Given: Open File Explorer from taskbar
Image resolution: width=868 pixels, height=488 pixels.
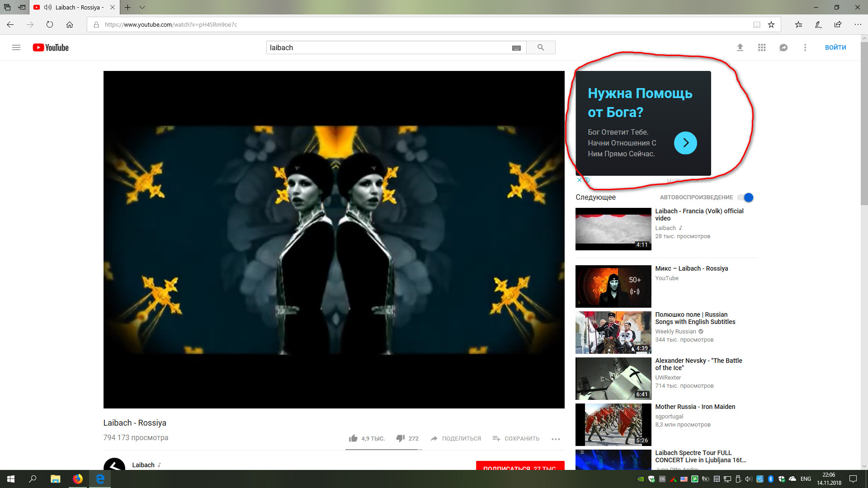Looking at the screenshot, I should pos(55,479).
